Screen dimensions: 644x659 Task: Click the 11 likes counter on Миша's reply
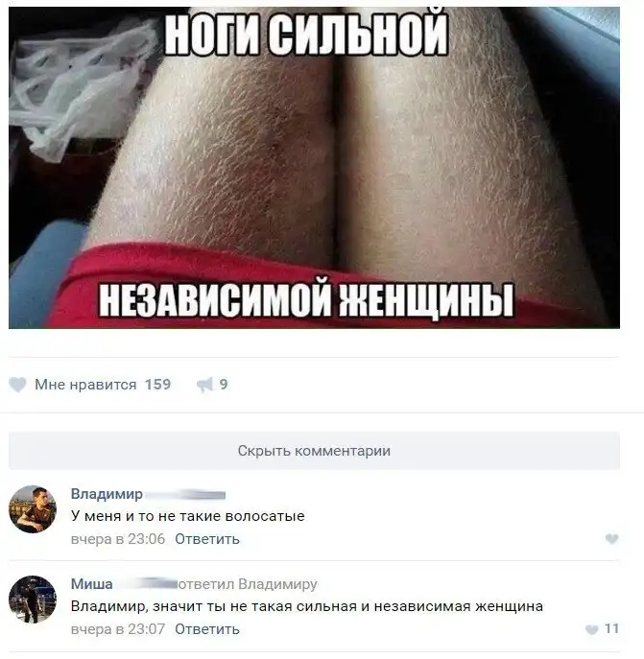(611, 628)
